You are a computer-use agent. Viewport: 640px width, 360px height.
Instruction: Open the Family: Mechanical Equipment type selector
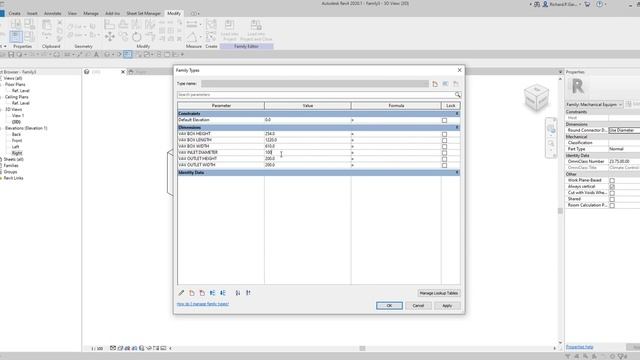point(594,104)
